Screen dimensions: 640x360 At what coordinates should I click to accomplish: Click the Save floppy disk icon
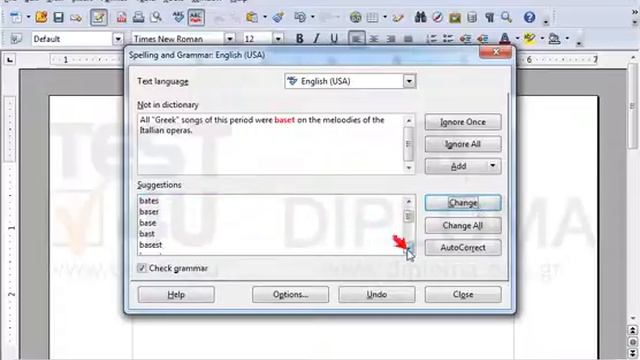point(58,17)
